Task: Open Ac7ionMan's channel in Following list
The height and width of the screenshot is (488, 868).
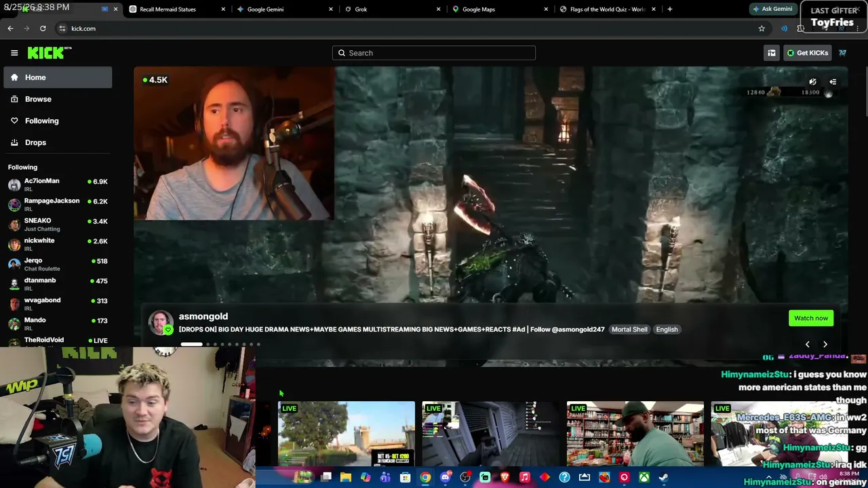Action: pyautogui.click(x=58, y=184)
